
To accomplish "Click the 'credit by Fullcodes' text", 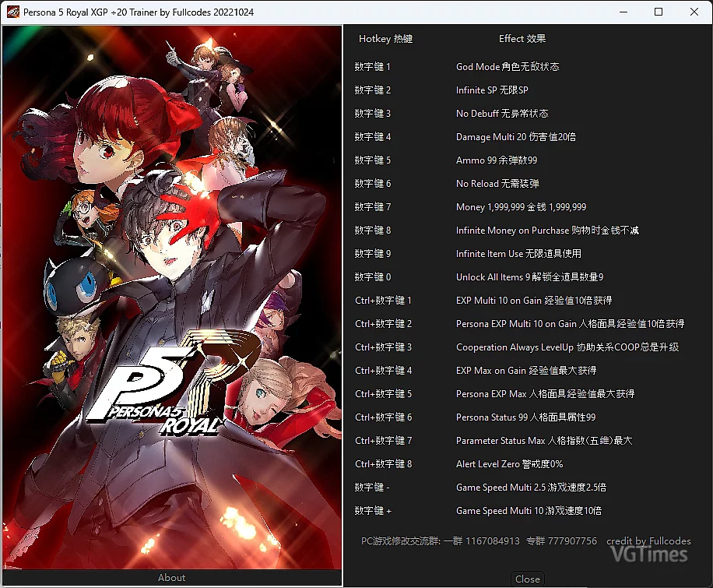I will [x=648, y=541].
